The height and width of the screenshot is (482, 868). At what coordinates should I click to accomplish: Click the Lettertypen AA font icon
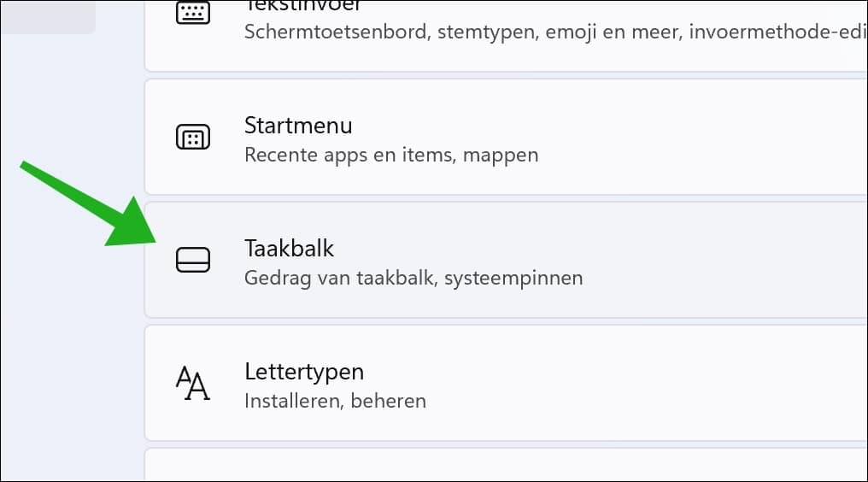pyautogui.click(x=192, y=383)
